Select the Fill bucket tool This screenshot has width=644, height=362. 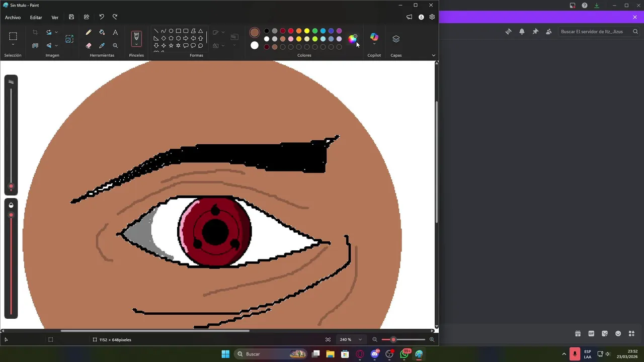tap(102, 32)
